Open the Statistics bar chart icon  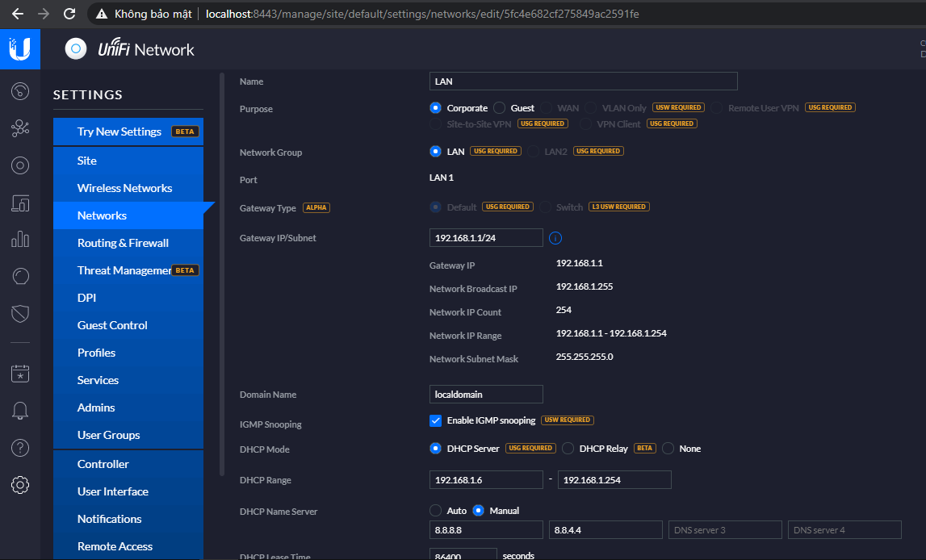click(20, 240)
